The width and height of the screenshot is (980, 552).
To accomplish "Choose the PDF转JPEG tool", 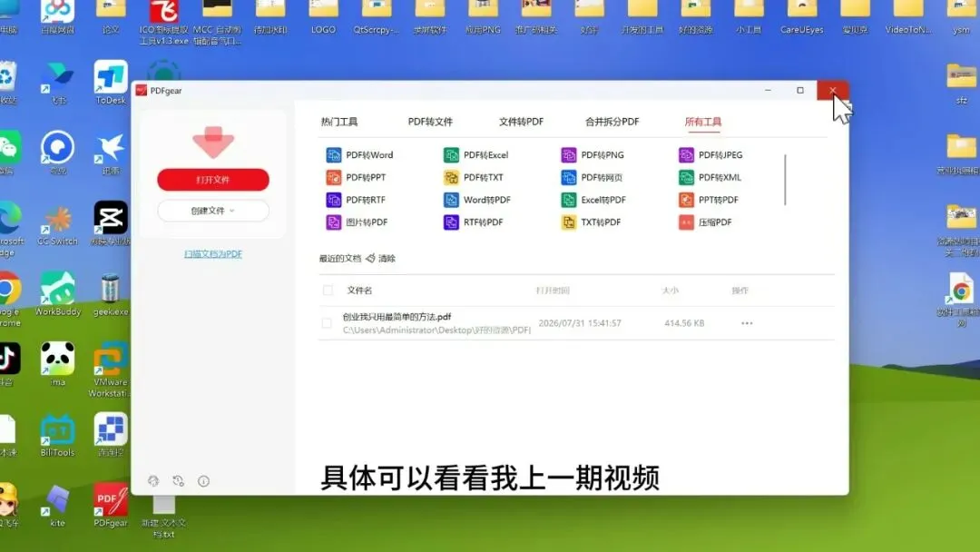I will pos(710,155).
